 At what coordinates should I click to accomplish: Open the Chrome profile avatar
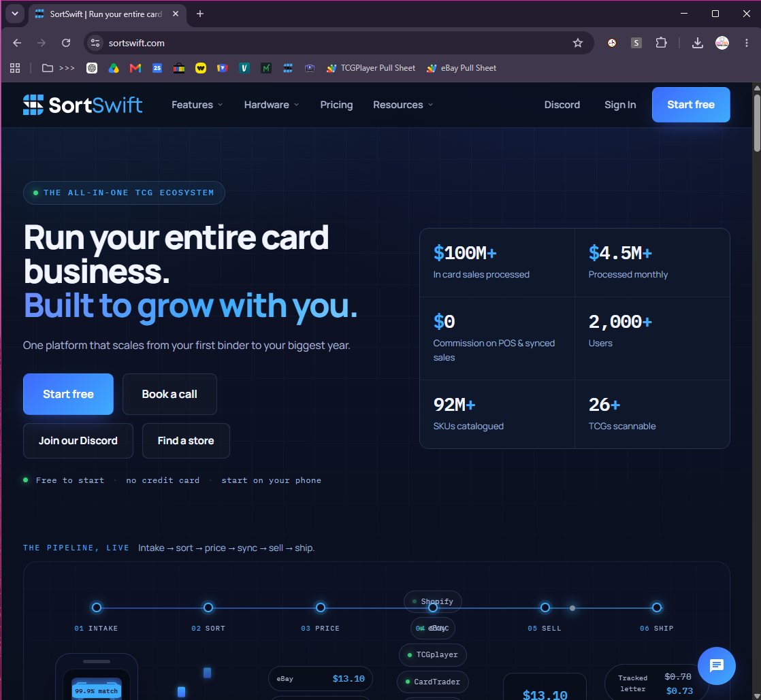click(722, 43)
